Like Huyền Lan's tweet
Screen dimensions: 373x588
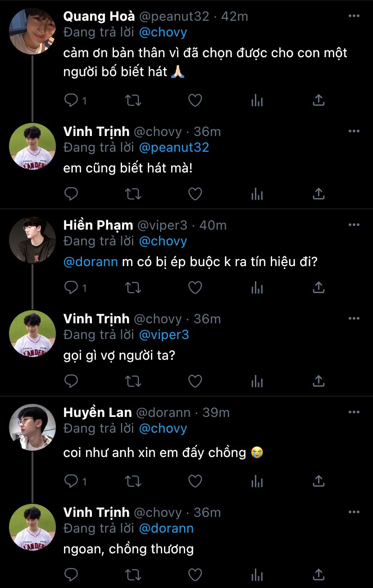(x=195, y=481)
